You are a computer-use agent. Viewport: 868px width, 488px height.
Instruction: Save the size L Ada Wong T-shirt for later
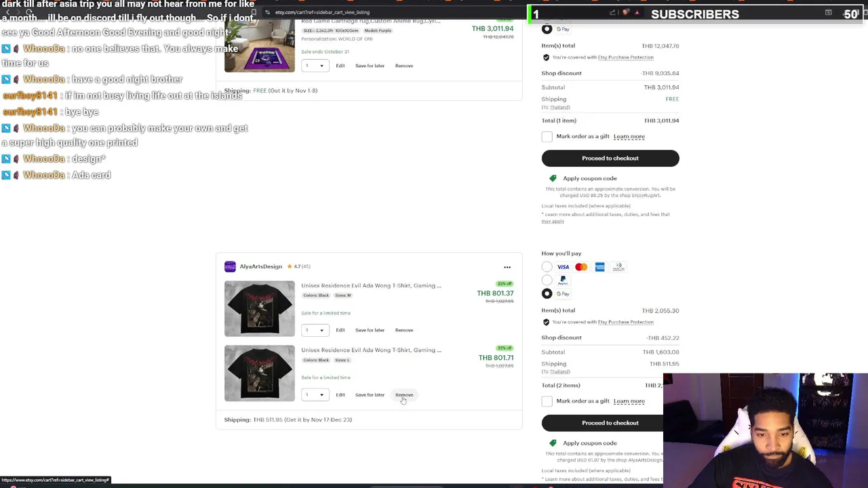(370, 394)
